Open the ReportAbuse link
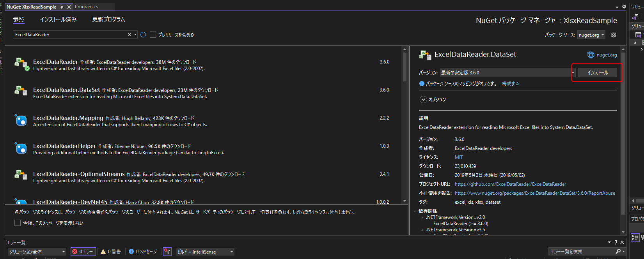644x259 pixels. point(535,193)
